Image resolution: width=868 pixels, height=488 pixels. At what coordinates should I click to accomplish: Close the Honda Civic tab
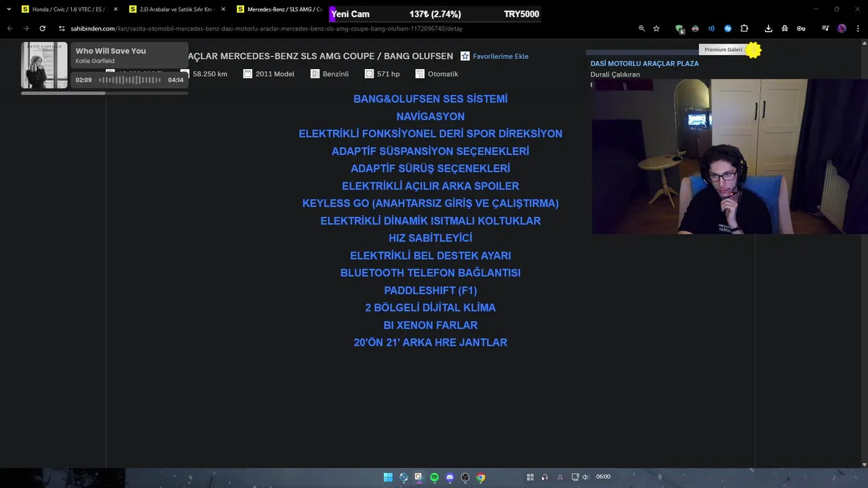[115, 9]
